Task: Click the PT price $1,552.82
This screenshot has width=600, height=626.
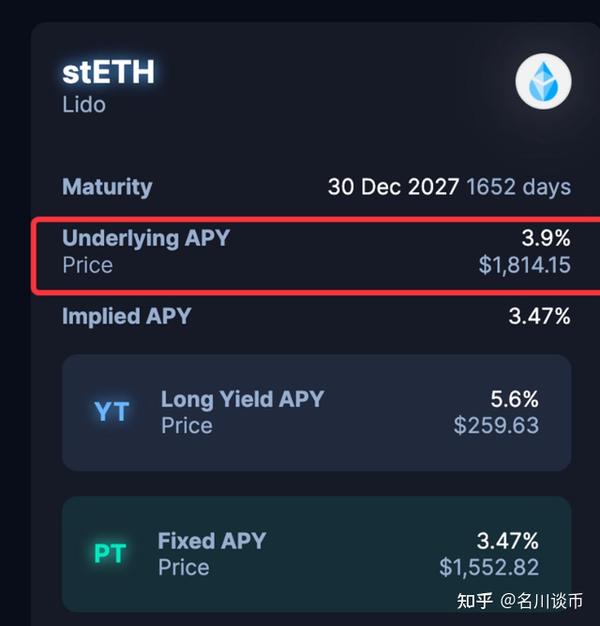Action: (489, 567)
